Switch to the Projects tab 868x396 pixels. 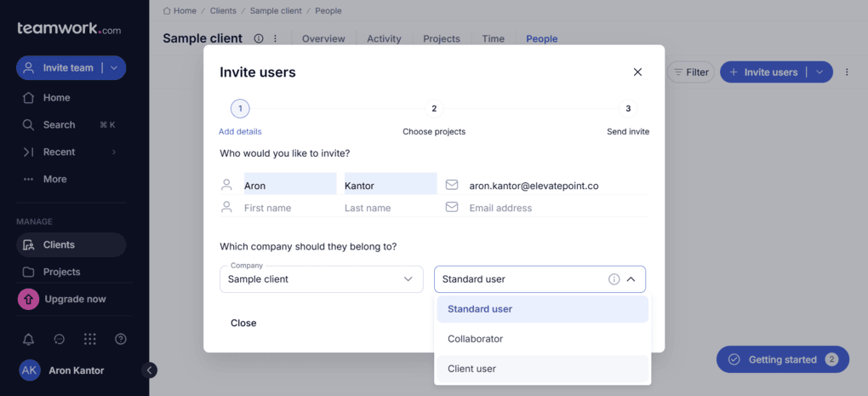(442, 39)
